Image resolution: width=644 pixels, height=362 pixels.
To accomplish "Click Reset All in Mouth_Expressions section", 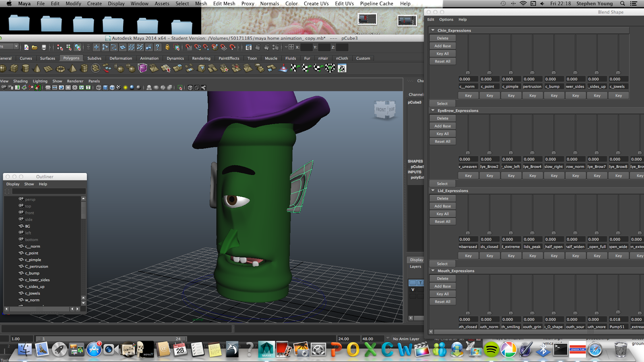I will click(x=442, y=302).
